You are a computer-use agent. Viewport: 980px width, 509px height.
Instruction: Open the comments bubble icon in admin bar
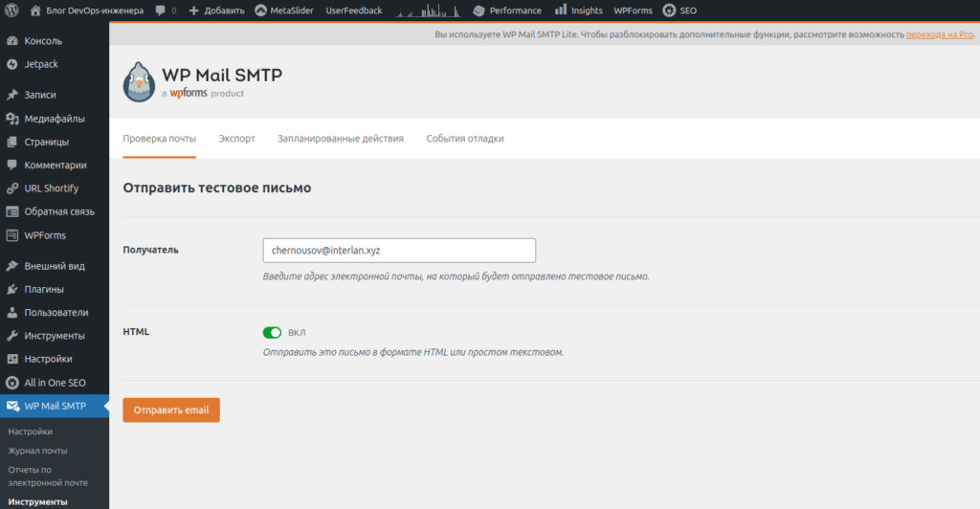159,11
